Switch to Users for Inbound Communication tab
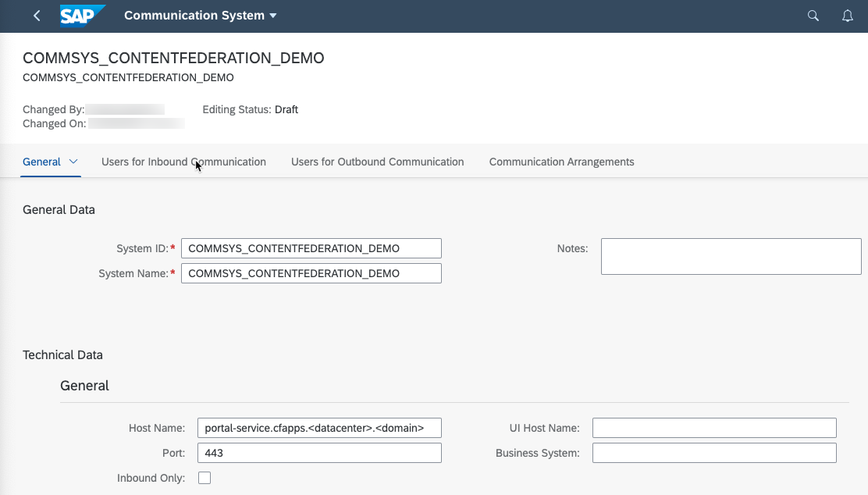The image size is (868, 495). click(x=183, y=162)
